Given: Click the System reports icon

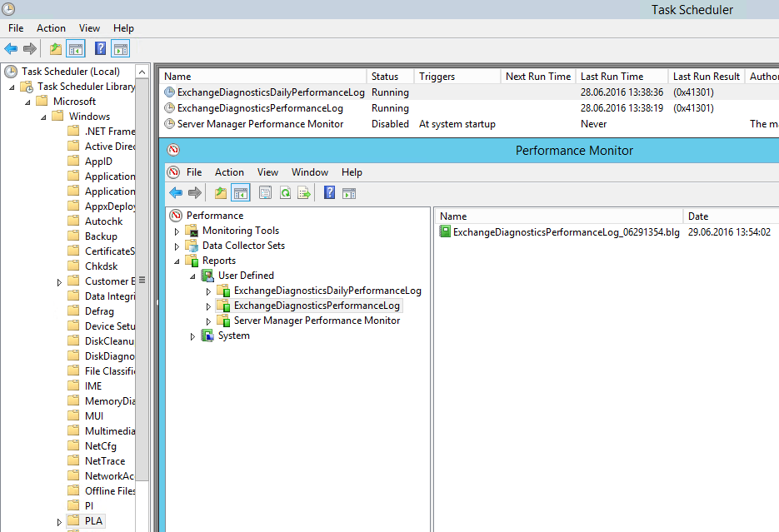Looking at the screenshot, I should (x=207, y=336).
